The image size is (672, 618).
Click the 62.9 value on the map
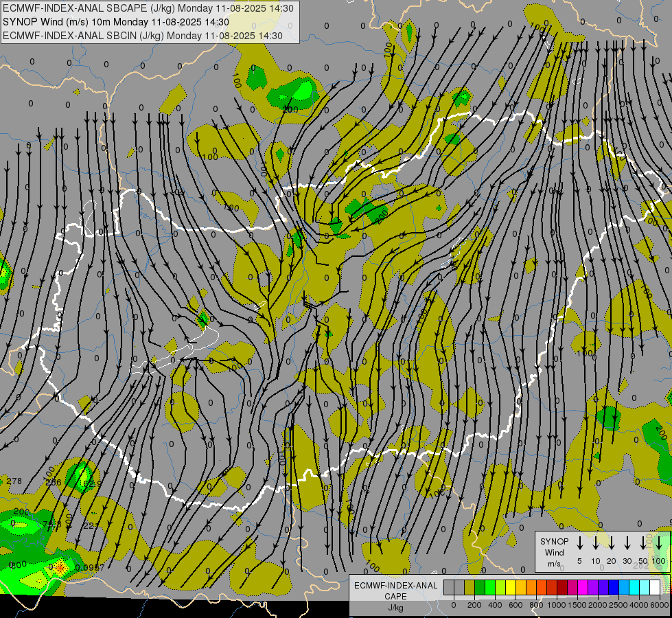point(93,484)
